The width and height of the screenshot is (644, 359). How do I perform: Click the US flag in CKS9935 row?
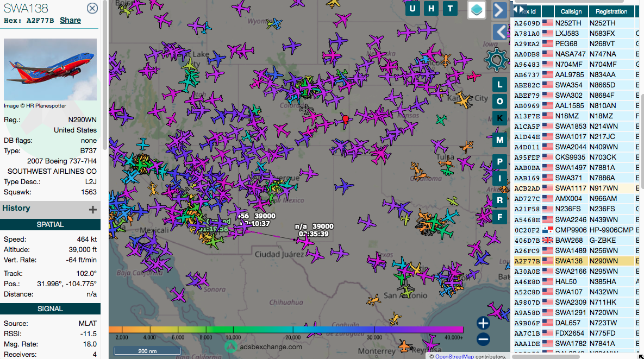pos(547,157)
